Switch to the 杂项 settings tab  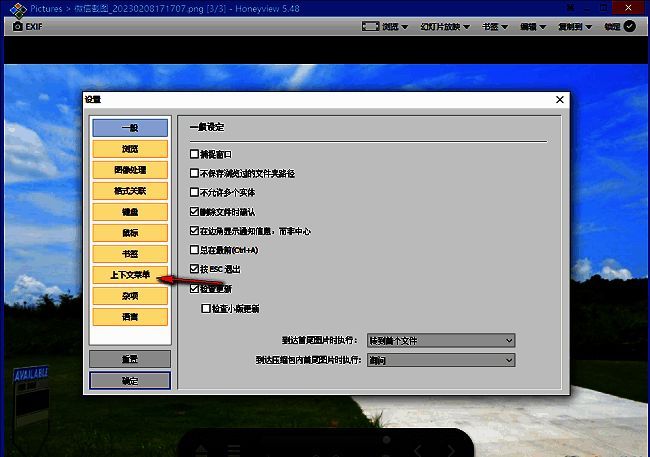[130, 296]
